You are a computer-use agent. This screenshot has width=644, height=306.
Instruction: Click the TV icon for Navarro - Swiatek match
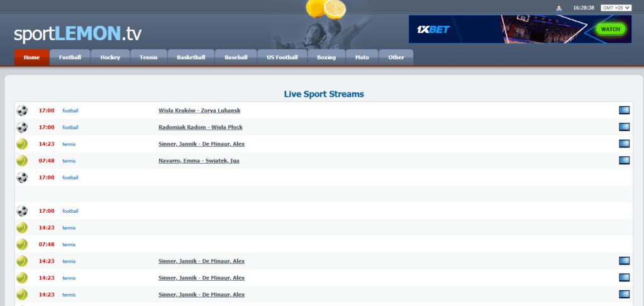click(625, 161)
